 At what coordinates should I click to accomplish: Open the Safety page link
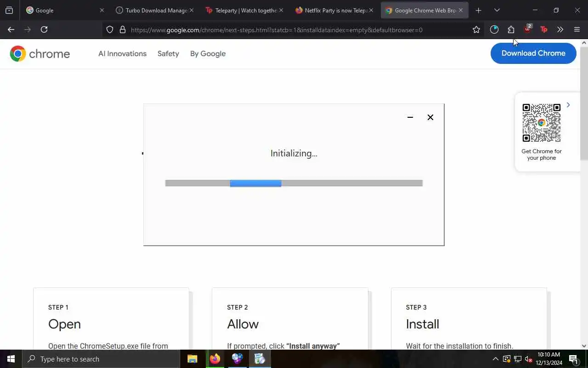tap(168, 54)
